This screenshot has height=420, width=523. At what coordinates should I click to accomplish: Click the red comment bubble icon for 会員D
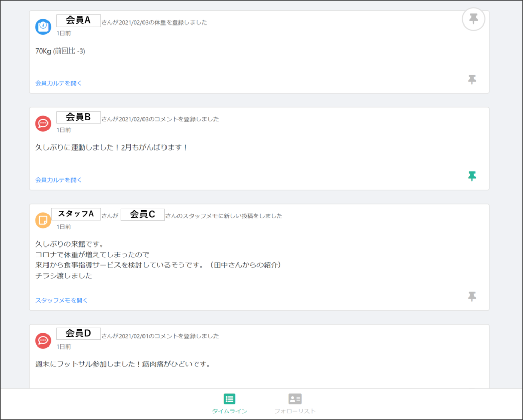point(43,340)
